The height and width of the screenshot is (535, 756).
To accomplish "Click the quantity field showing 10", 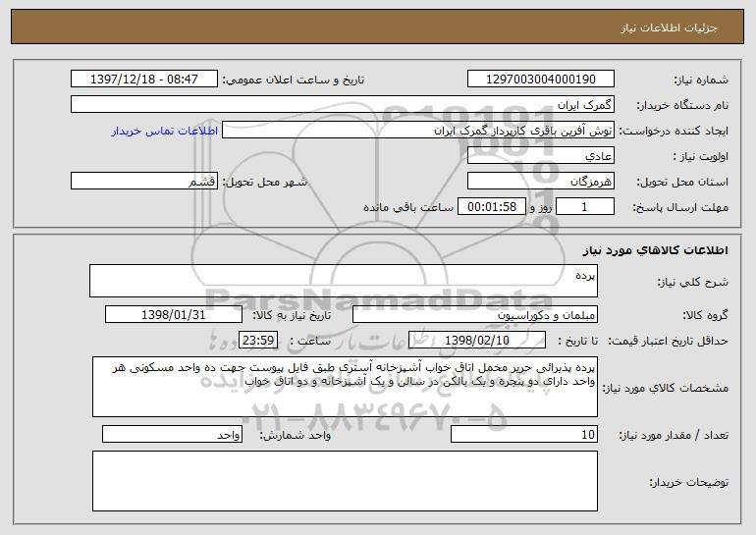I will tap(524, 434).
